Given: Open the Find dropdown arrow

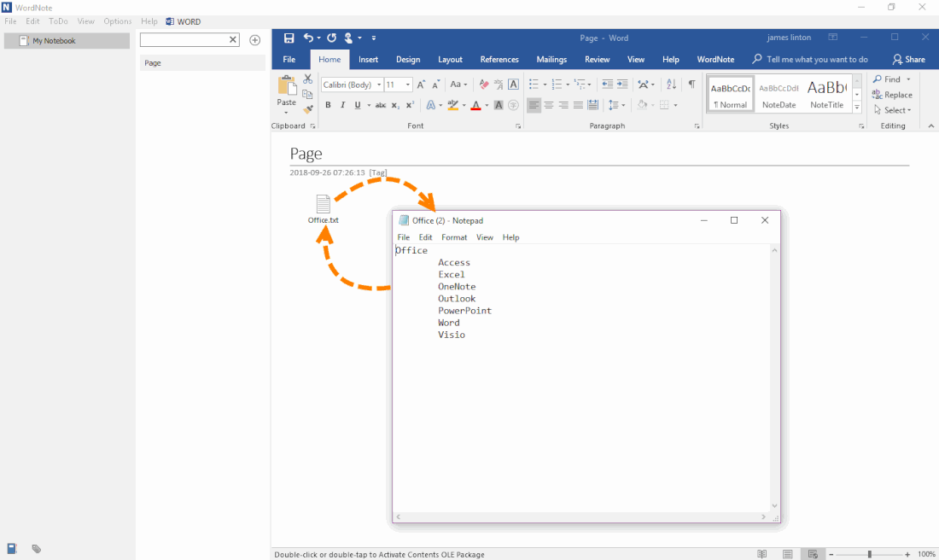Looking at the screenshot, I should coord(908,79).
